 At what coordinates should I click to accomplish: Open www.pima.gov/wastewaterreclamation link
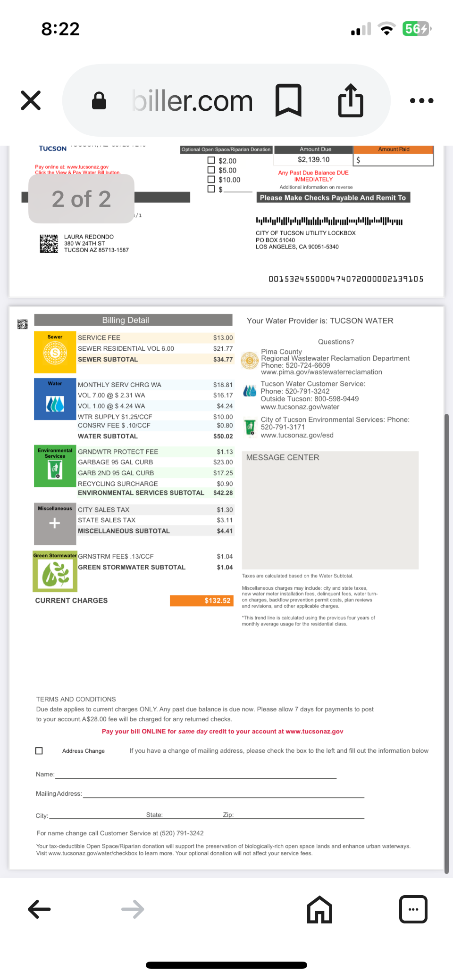[x=321, y=372]
